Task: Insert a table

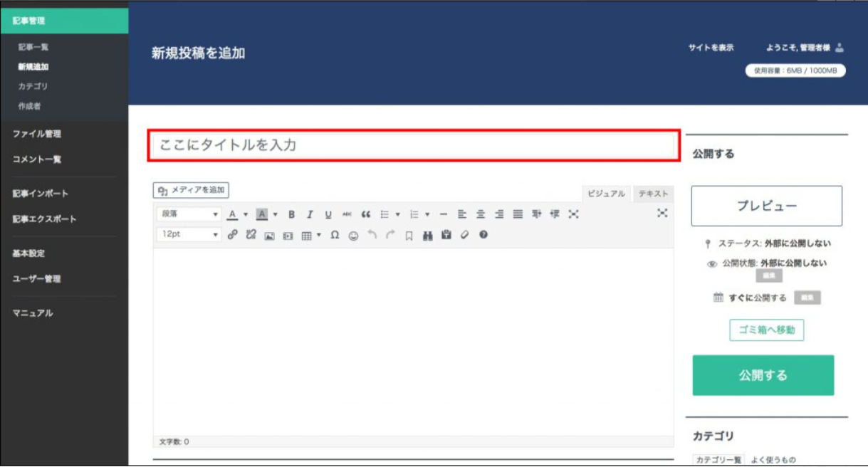Action: (306, 235)
